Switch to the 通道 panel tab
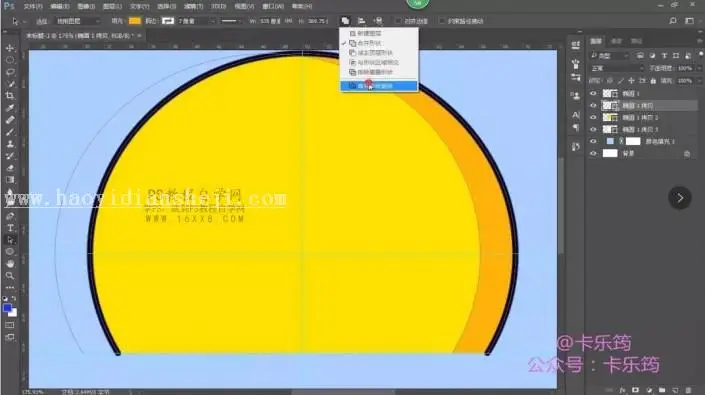Screen dimensions: 705x395 [616, 41]
